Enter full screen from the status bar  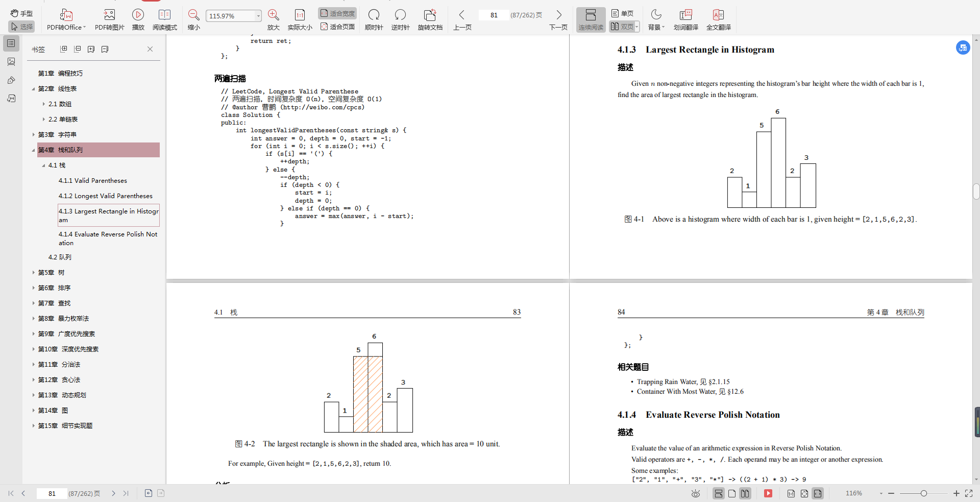969,493
